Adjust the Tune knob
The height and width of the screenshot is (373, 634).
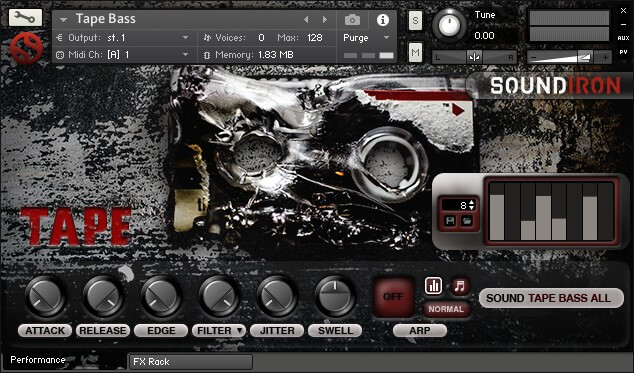point(449,25)
